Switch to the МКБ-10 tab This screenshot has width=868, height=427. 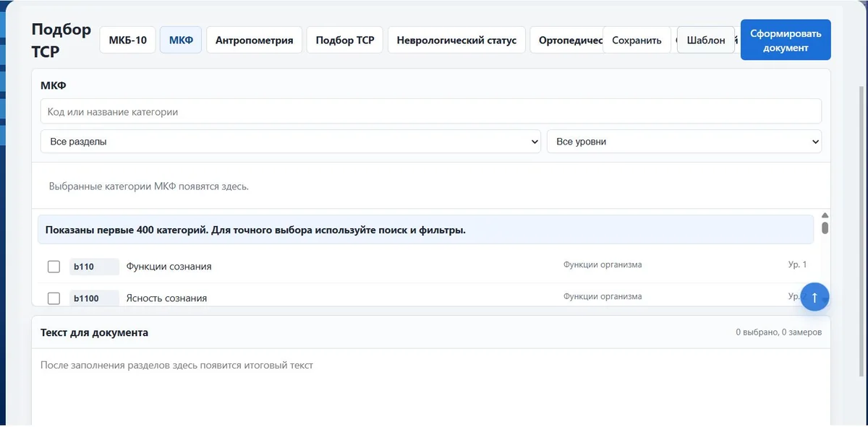[x=128, y=40]
